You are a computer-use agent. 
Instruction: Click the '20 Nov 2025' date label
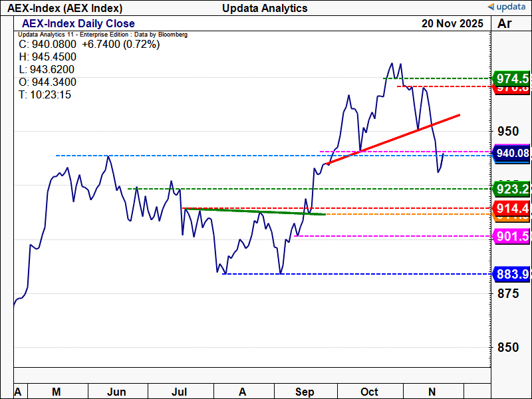[451, 24]
